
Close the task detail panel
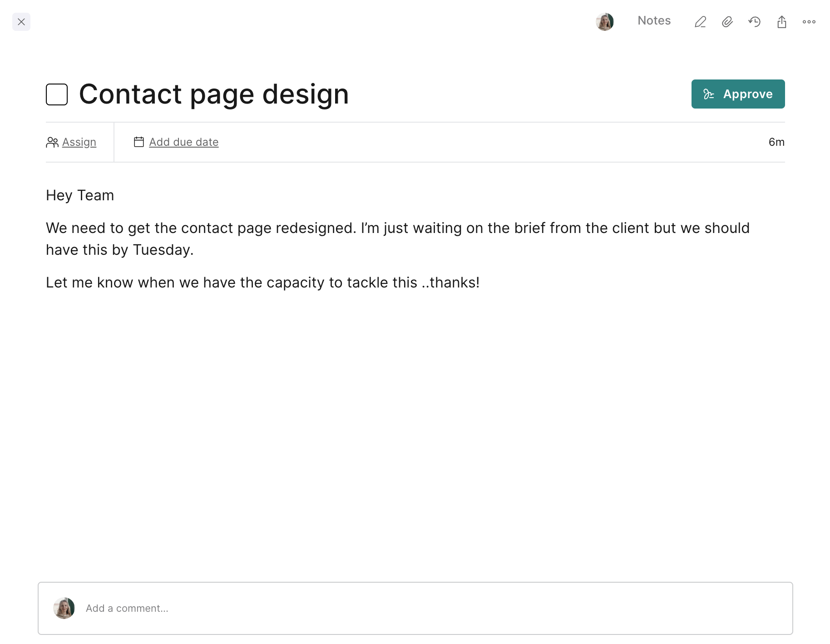(x=21, y=22)
